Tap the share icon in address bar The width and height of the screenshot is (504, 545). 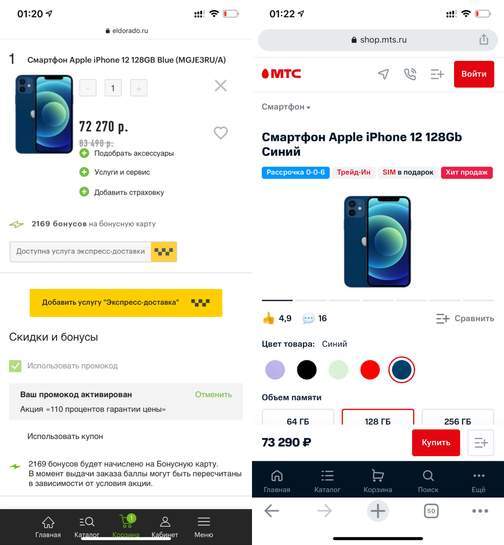484,39
